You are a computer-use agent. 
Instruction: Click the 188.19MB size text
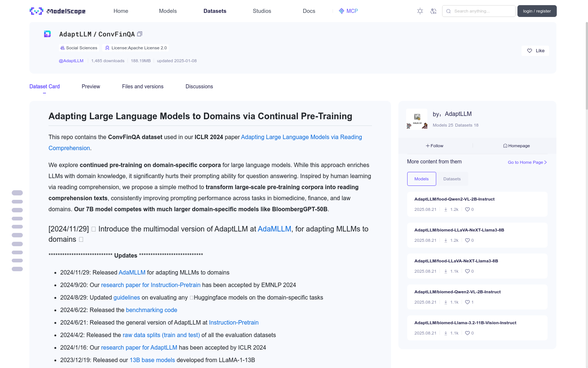point(141,61)
